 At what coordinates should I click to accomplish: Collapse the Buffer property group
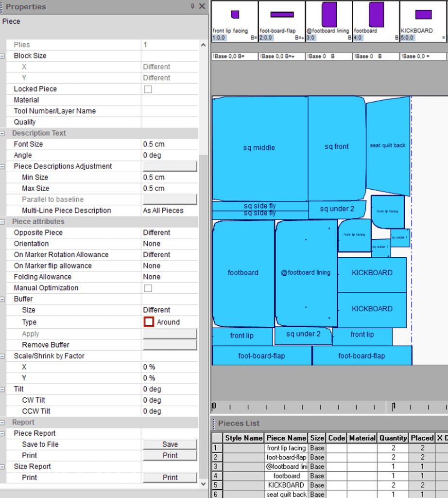[x=3, y=299]
